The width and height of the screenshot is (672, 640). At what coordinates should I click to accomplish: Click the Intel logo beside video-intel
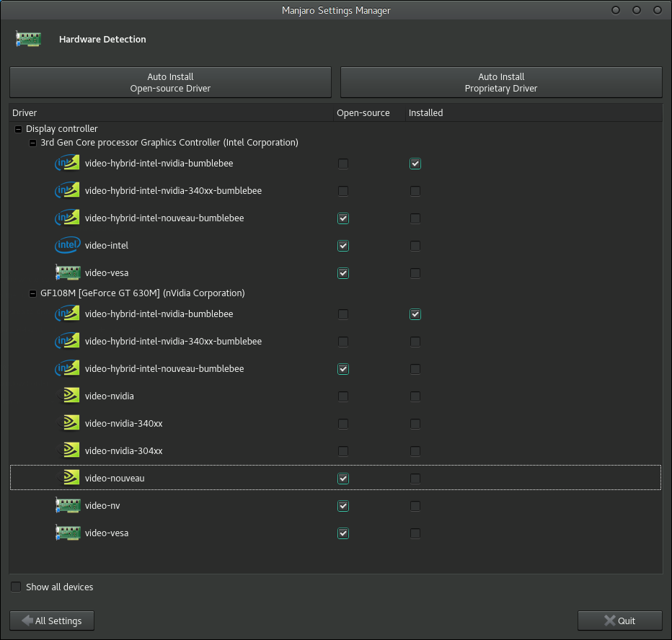[x=67, y=246]
